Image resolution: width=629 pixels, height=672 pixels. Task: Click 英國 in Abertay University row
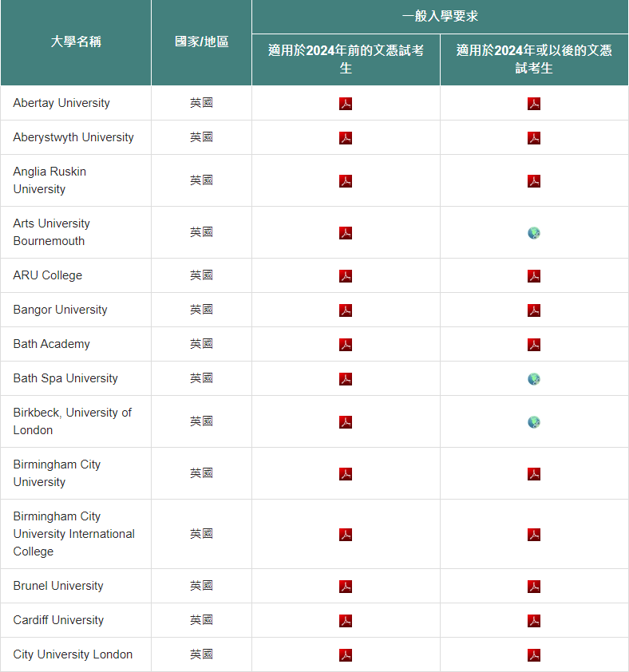(201, 103)
